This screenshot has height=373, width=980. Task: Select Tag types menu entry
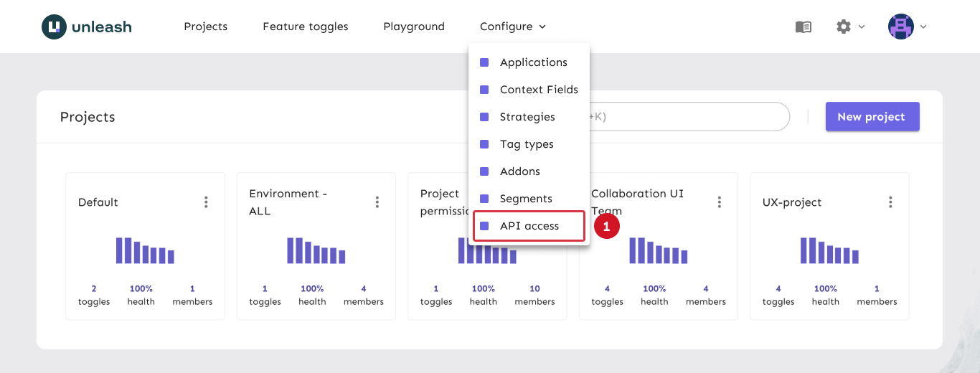527,144
